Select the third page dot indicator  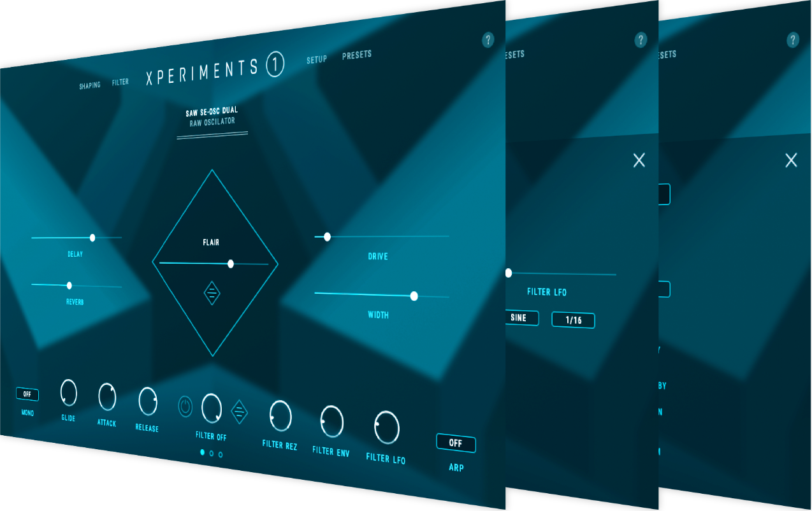coord(221,454)
